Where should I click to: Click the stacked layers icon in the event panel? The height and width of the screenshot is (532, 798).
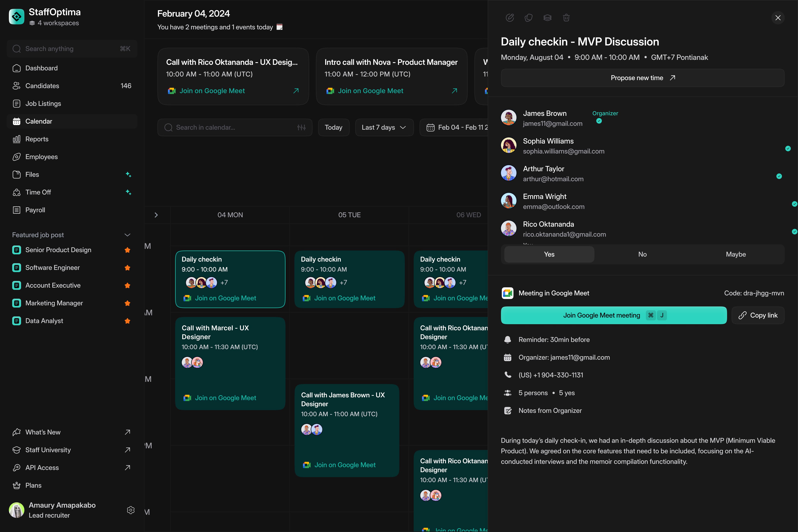pyautogui.click(x=547, y=18)
